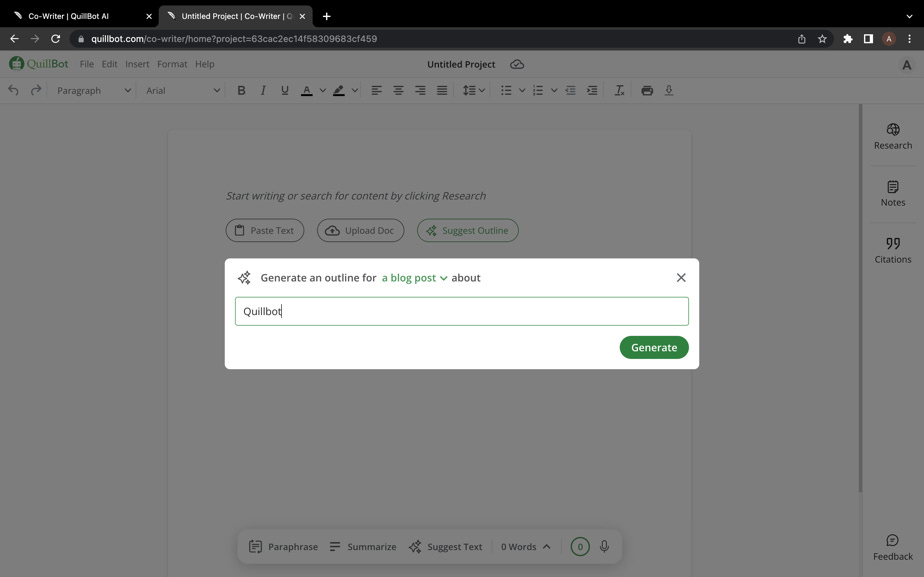Change outline type from a blog post

(414, 278)
